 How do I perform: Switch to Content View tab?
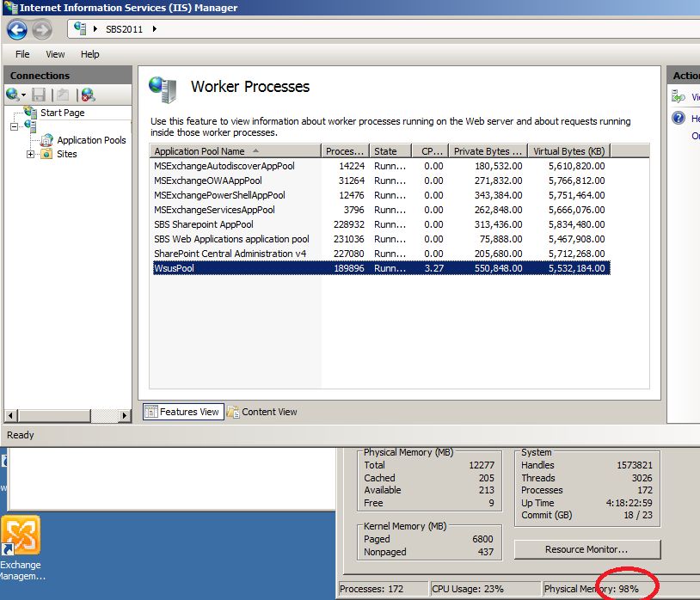click(262, 412)
